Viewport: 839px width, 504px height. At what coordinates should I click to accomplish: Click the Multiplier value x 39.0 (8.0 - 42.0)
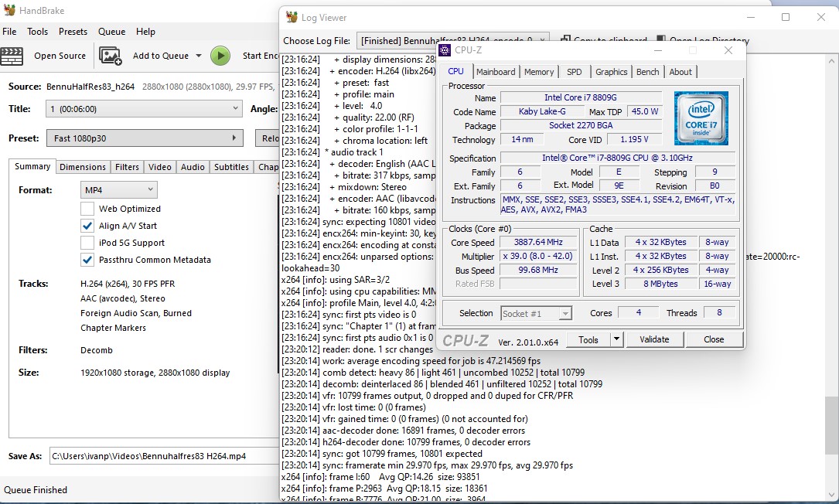[x=538, y=257]
